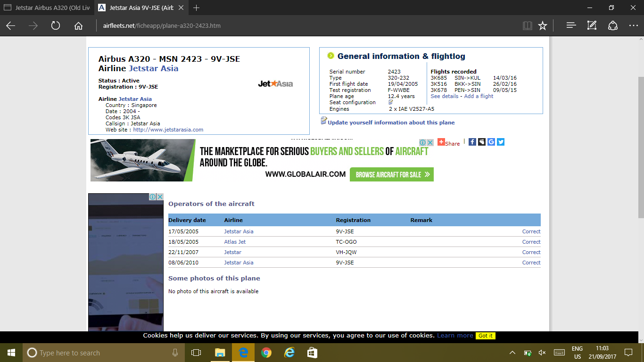The image size is (644, 362).
Task: Click the Add a flight link
Action: [x=479, y=96]
